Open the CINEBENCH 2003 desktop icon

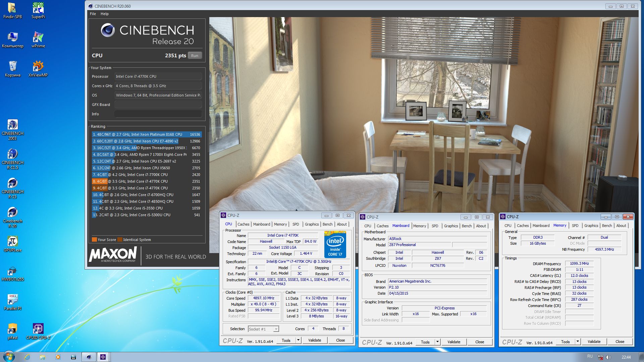point(12,130)
